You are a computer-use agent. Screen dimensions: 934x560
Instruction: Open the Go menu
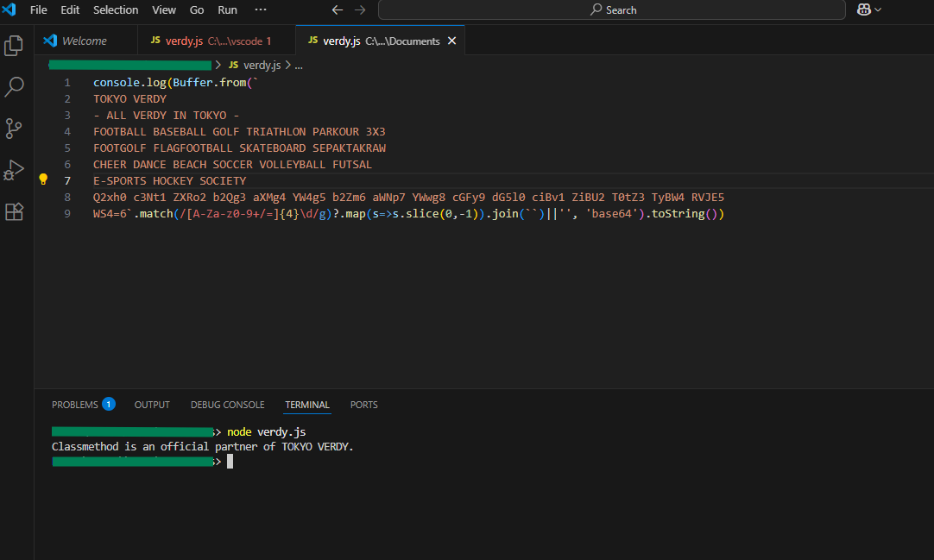click(197, 10)
